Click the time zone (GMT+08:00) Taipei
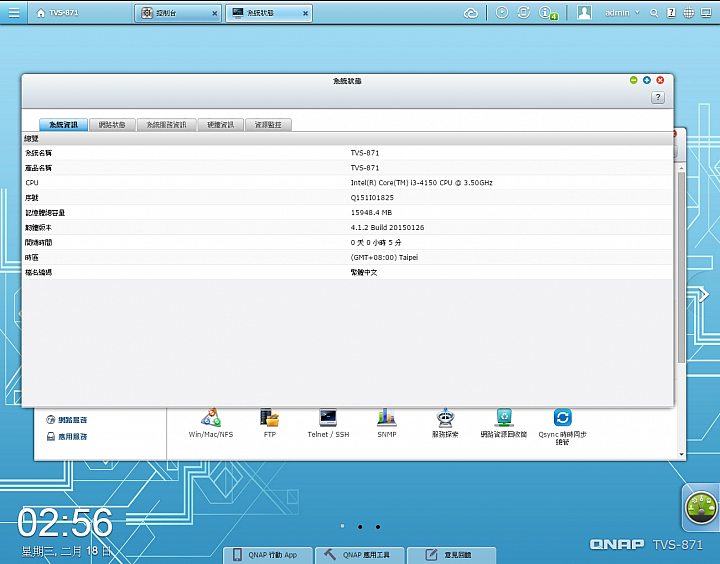720x564 pixels. coord(384,257)
